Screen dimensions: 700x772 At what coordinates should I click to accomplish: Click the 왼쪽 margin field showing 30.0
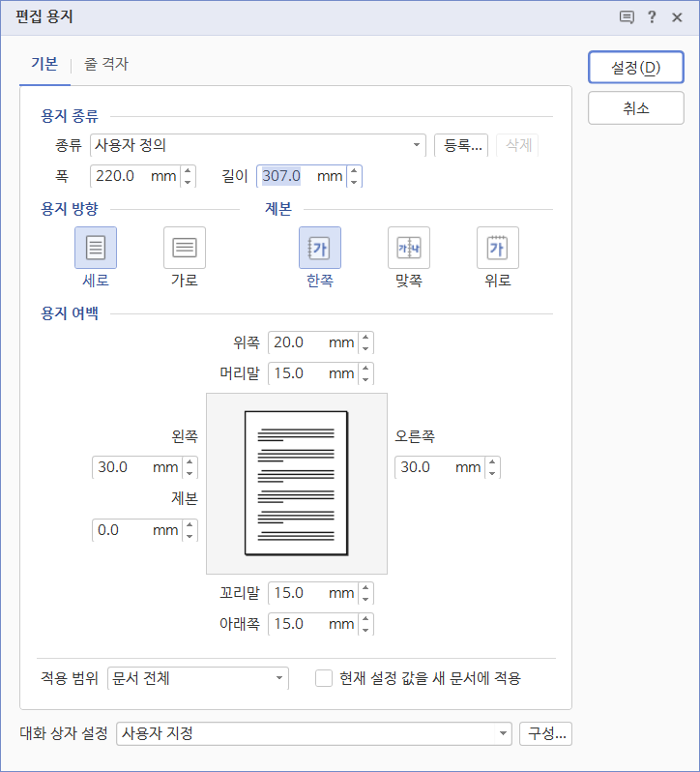pos(137,467)
